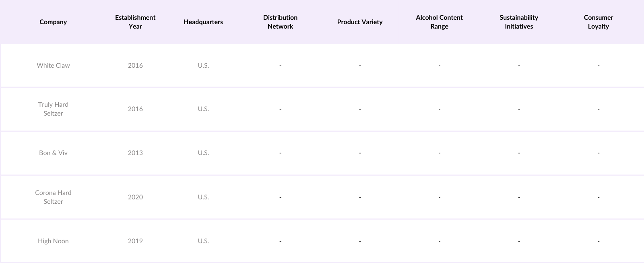Select the Corona Hard Seltzer cell
Screen dimensions: 644x263
(53, 197)
